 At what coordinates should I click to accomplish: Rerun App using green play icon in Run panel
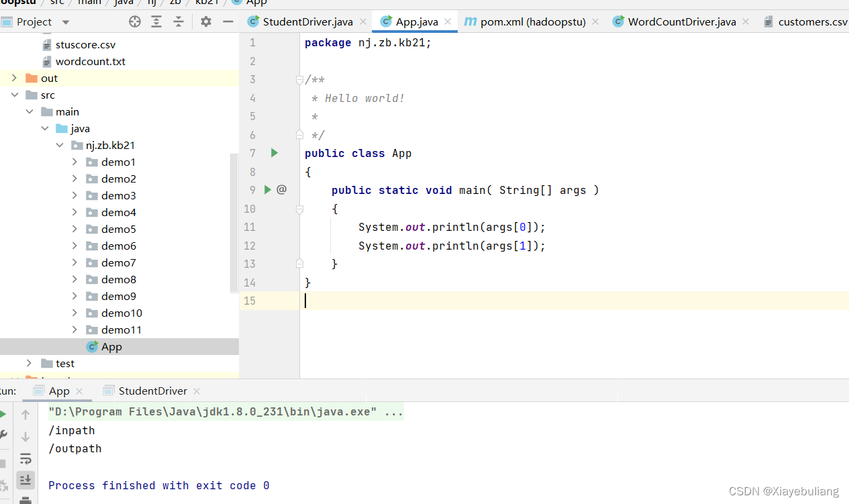[x=3, y=414]
